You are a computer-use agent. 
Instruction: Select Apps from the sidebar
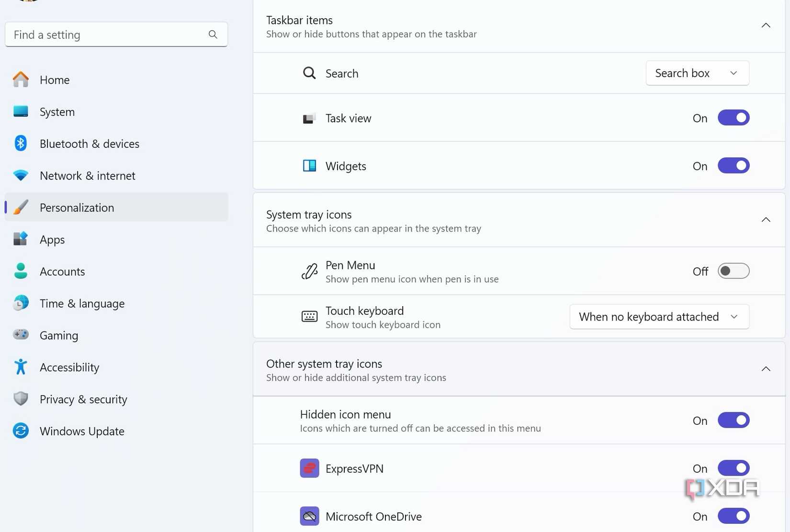pyautogui.click(x=52, y=239)
